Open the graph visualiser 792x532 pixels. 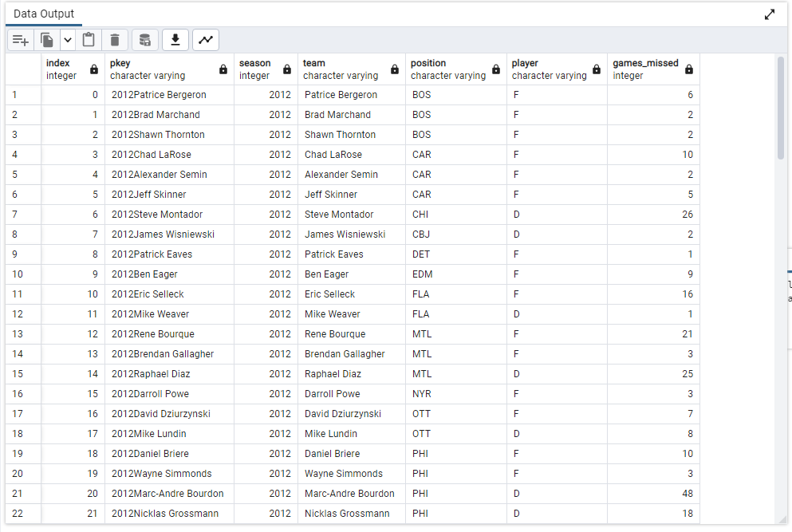pos(205,39)
